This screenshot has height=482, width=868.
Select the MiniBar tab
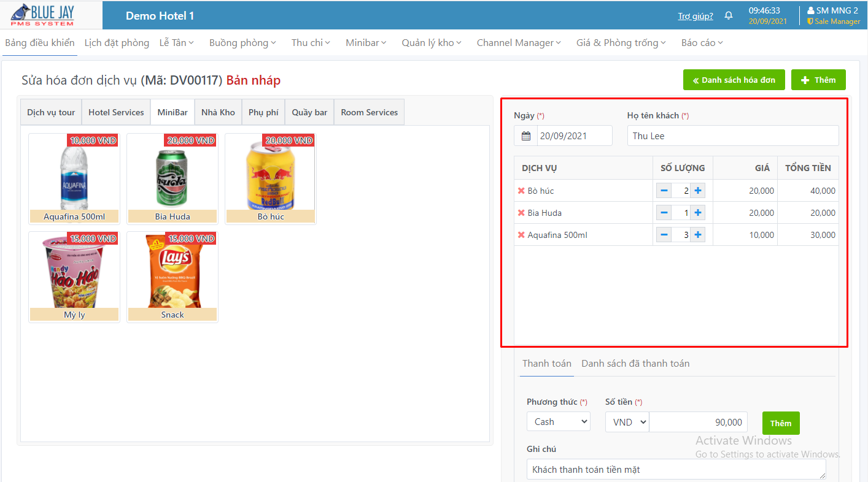pos(172,112)
